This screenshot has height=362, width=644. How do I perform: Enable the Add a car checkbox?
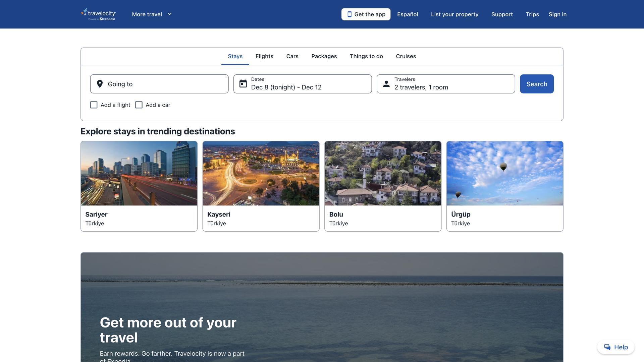[139, 105]
